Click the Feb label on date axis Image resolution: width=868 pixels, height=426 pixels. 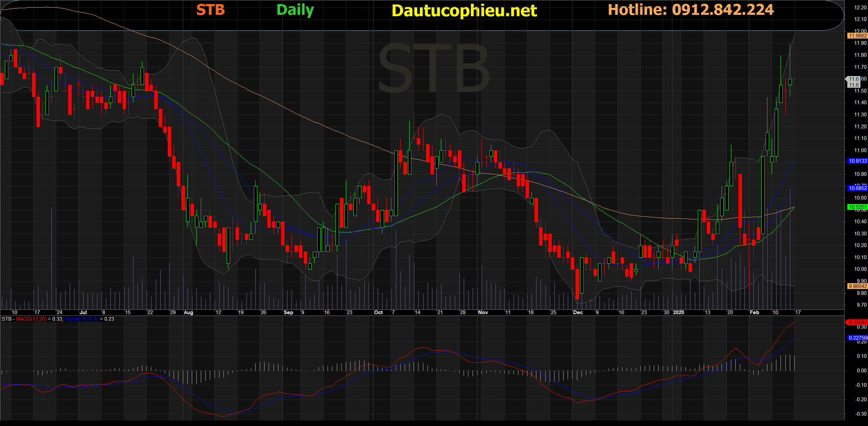[754, 312]
